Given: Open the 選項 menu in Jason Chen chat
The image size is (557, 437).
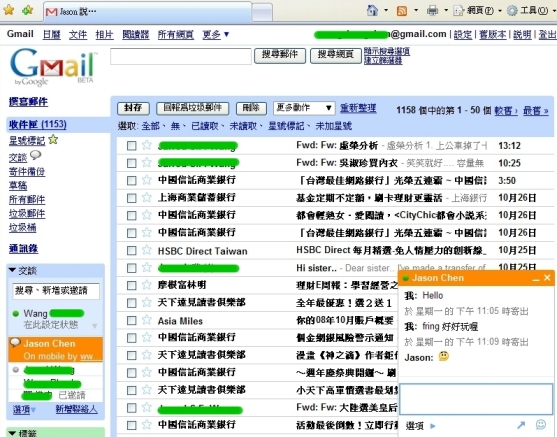Looking at the screenshot, I should click(421, 426).
